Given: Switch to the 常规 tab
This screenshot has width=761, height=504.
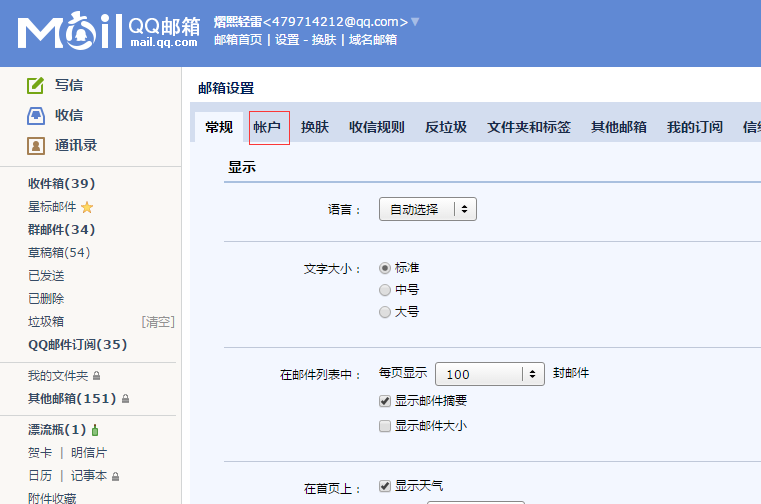Looking at the screenshot, I should 219,127.
